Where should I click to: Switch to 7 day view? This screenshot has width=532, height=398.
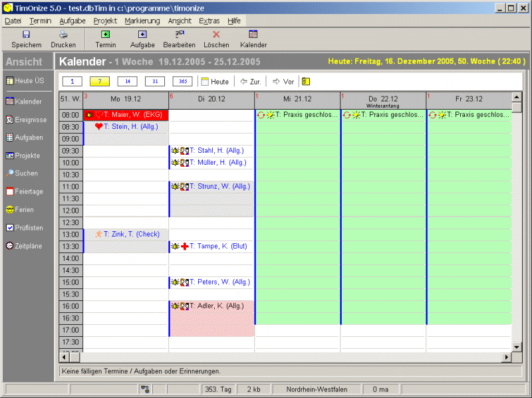pos(100,81)
